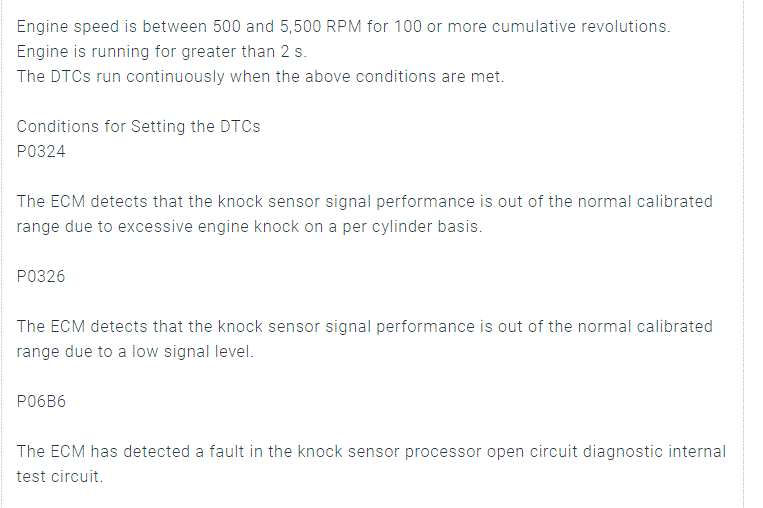Image resolution: width=763 pixels, height=508 pixels.
Task: Click the word "cylinder"
Action: pos(400,227)
